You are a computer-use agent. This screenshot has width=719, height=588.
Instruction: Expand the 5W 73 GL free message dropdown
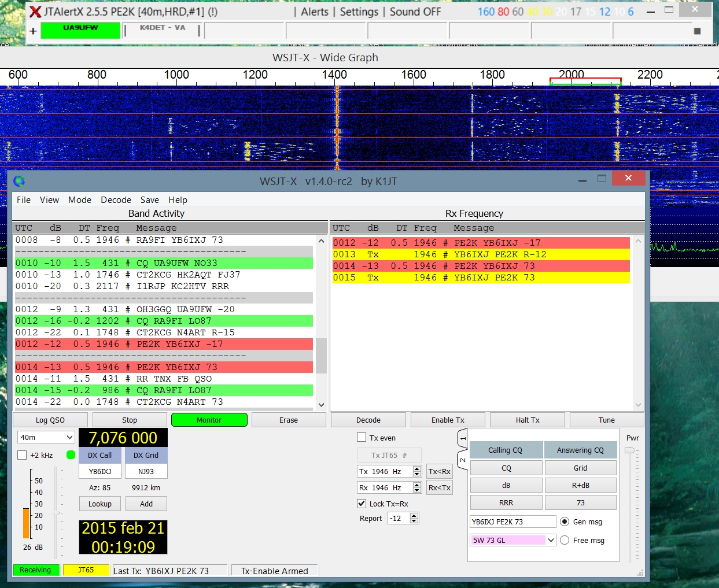pyautogui.click(x=551, y=540)
